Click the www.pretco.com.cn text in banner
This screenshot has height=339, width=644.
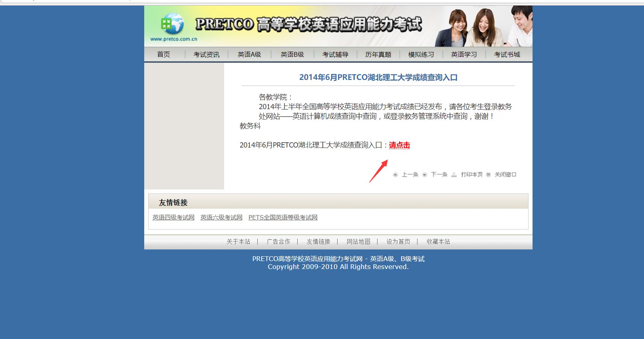tap(174, 39)
